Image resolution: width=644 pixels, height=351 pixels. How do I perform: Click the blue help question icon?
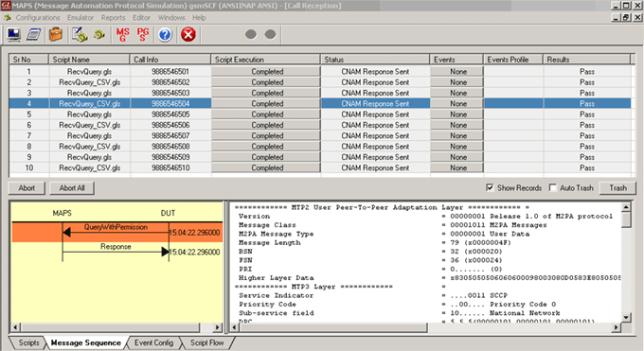[165, 35]
